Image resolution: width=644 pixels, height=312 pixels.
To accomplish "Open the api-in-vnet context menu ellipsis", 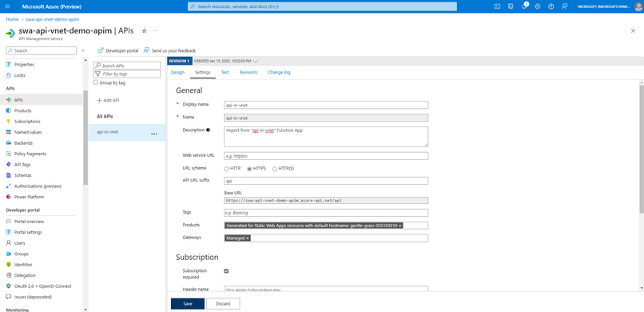I will coord(154,134).
